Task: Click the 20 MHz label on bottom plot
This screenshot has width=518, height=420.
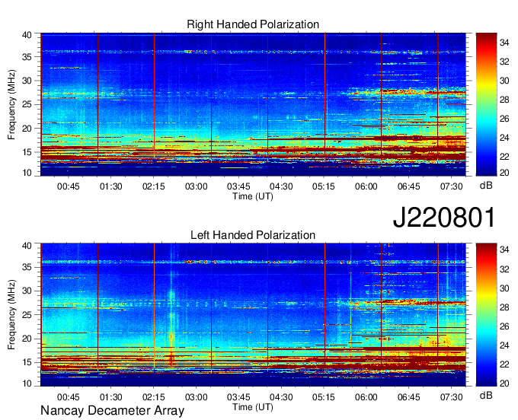Action: click(x=27, y=339)
